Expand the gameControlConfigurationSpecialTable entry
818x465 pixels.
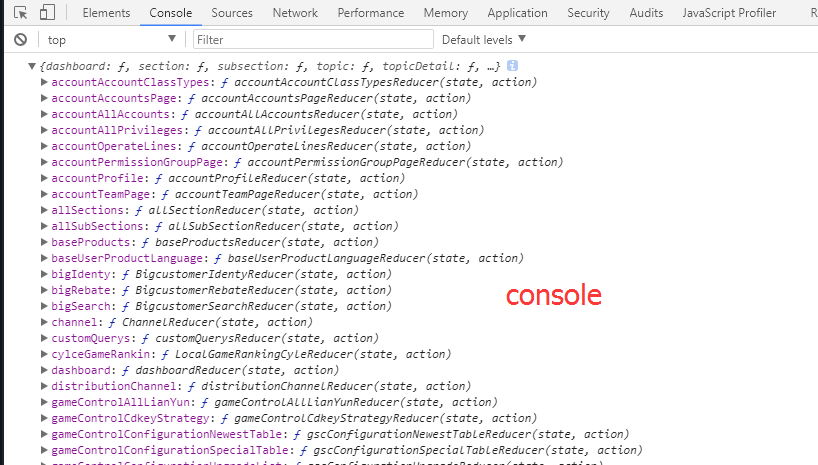pyautogui.click(x=44, y=450)
